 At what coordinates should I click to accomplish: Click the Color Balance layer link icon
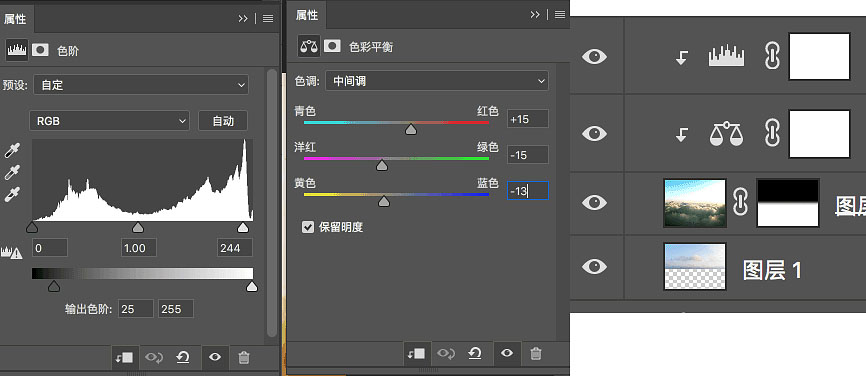[x=772, y=134]
